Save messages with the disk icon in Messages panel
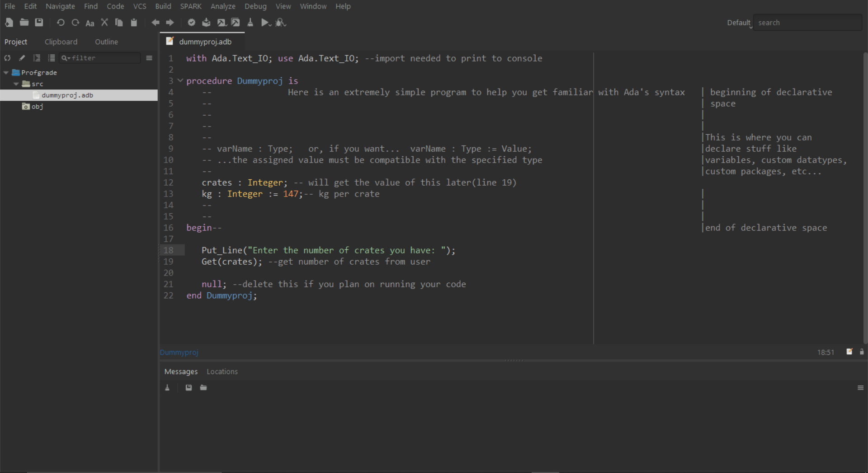 click(189, 388)
